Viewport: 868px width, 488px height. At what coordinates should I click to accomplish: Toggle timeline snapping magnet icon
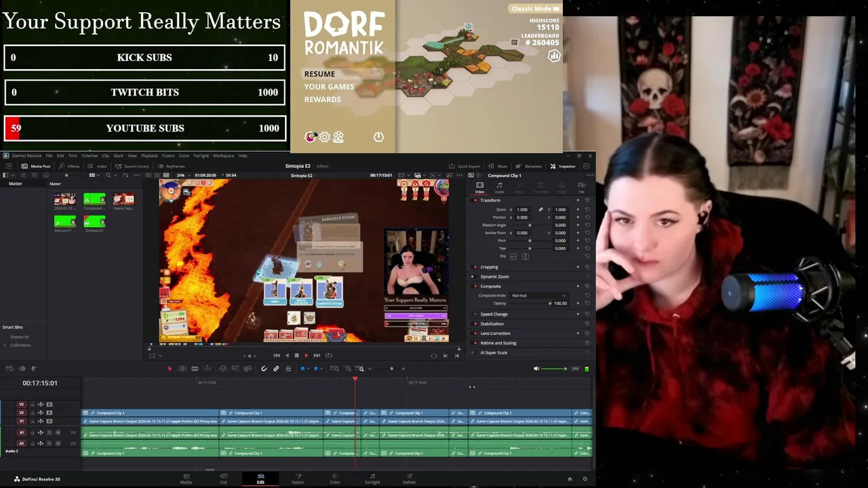coord(264,369)
